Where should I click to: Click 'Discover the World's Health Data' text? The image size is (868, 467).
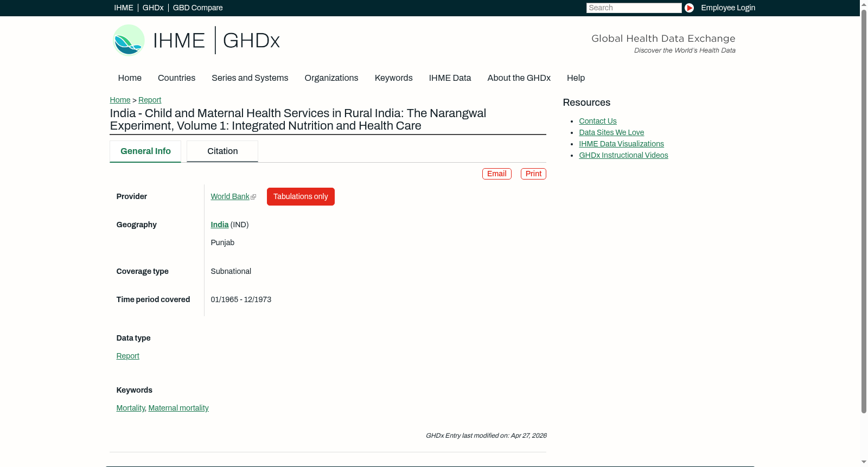point(685,50)
